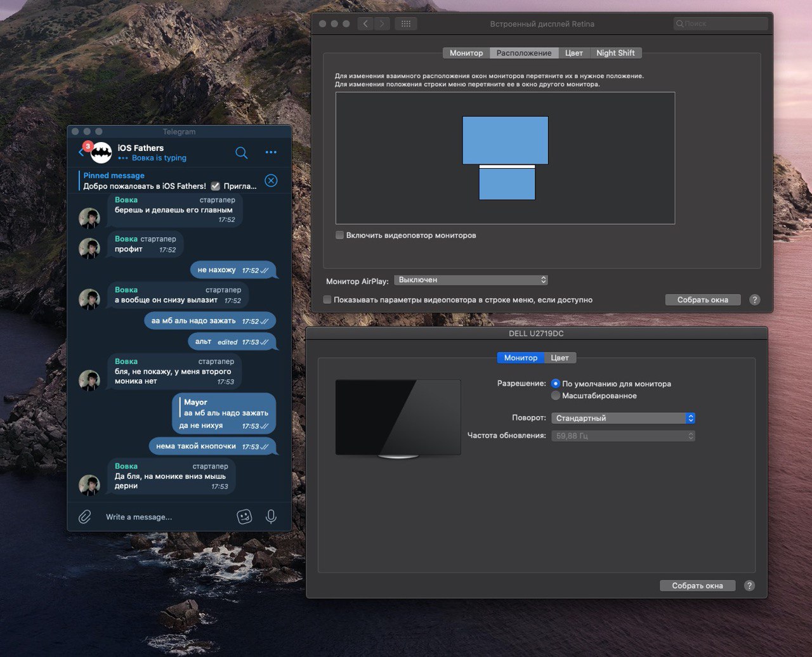Click the white menu bar strip on lower monitor
Viewport: 812px width, 657px height.
(x=507, y=167)
